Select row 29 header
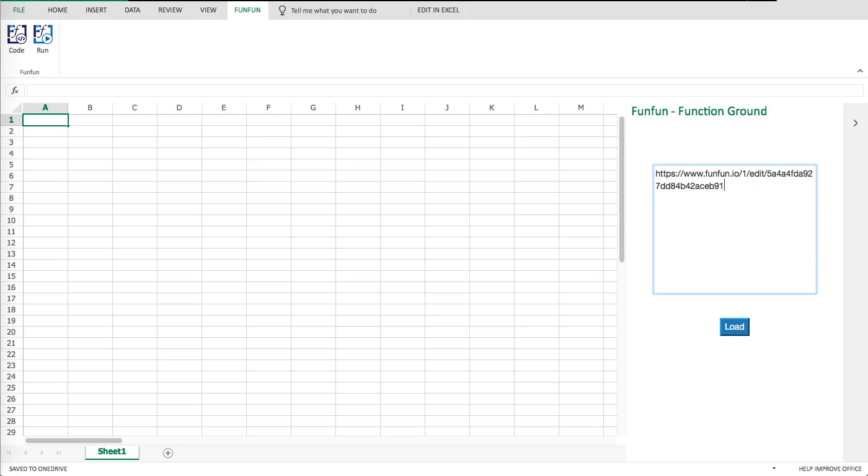This screenshot has width=868, height=476. tap(11, 432)
